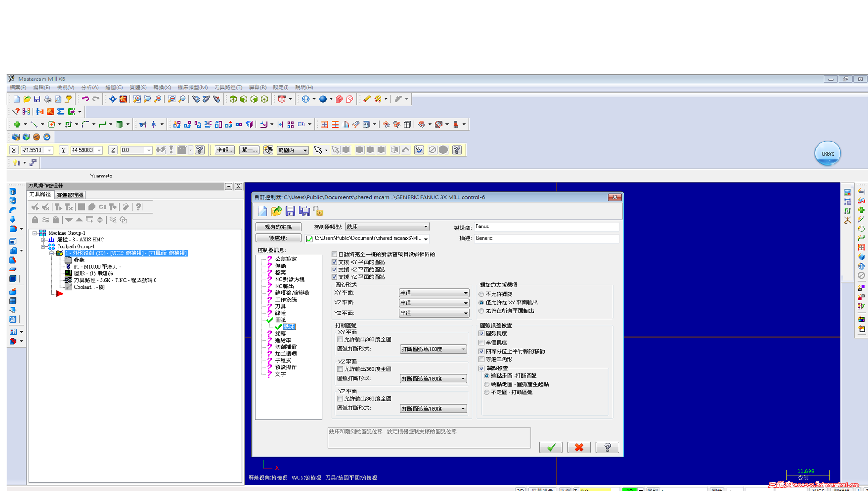
Task: Click the blue up-arrow solid icon in left sidebar
Action: (x=13, y=192)
